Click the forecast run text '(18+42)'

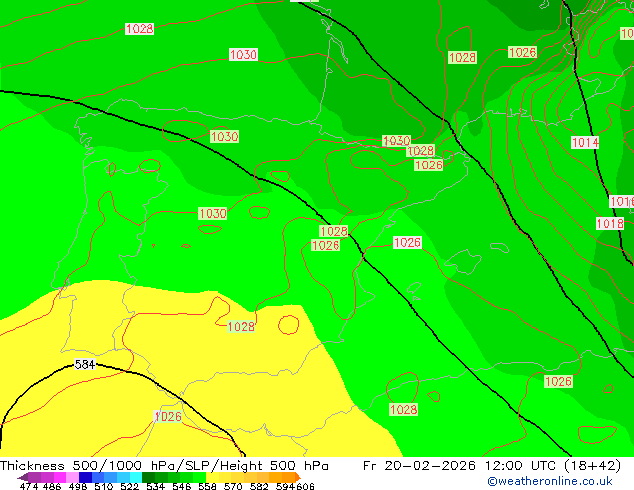point(592,465)
